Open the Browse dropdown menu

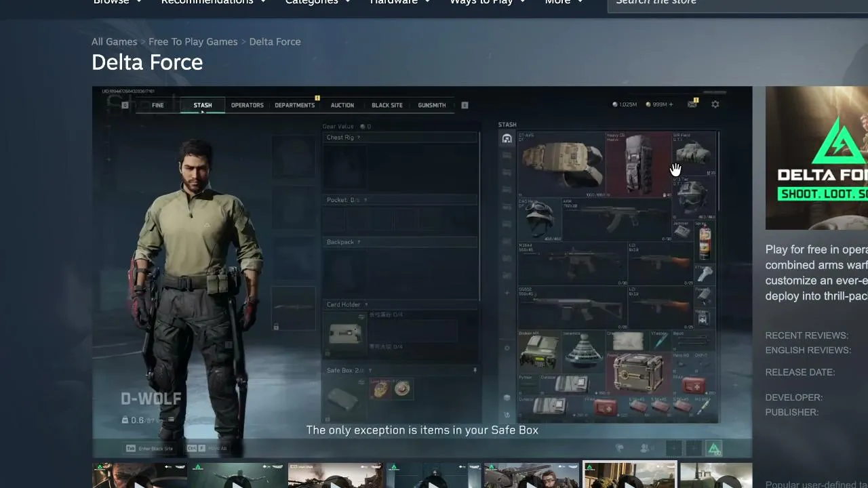[x=117, y=2]
